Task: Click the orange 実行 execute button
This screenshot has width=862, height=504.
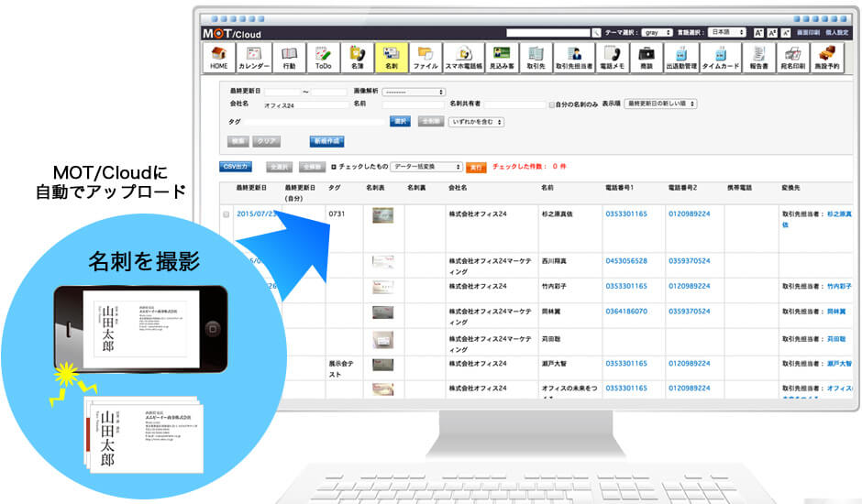Action: point(476,167)
